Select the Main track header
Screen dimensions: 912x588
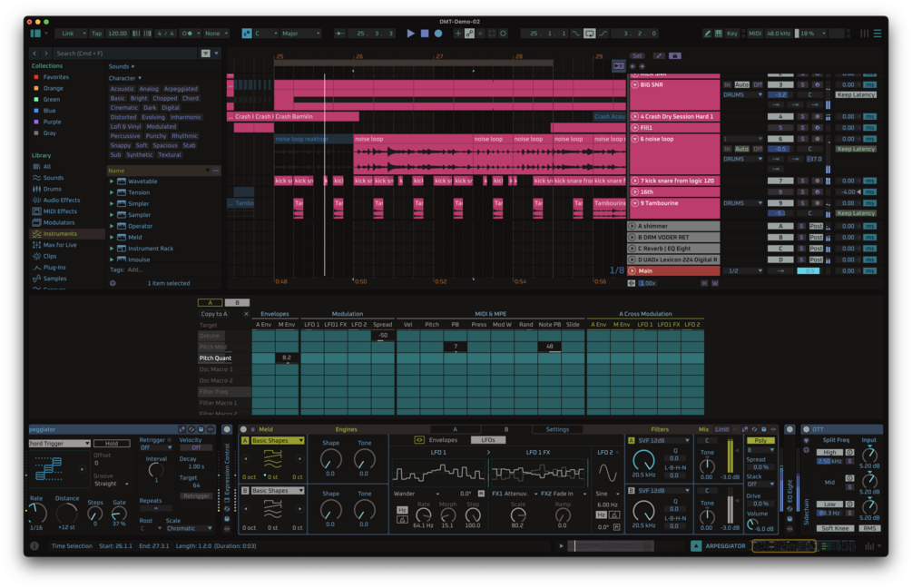pyautogui.click(x=674, y=270)
